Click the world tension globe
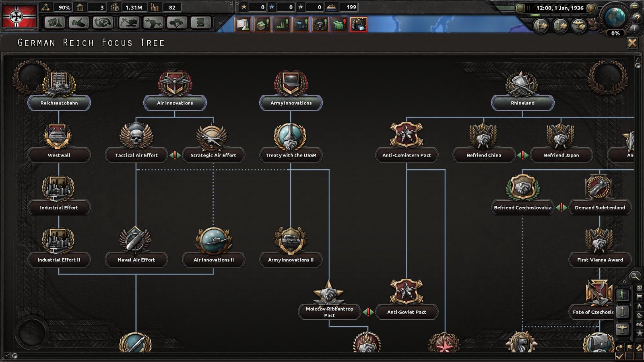644x362 pixels. pyautogui.click(x=615, y=17)
